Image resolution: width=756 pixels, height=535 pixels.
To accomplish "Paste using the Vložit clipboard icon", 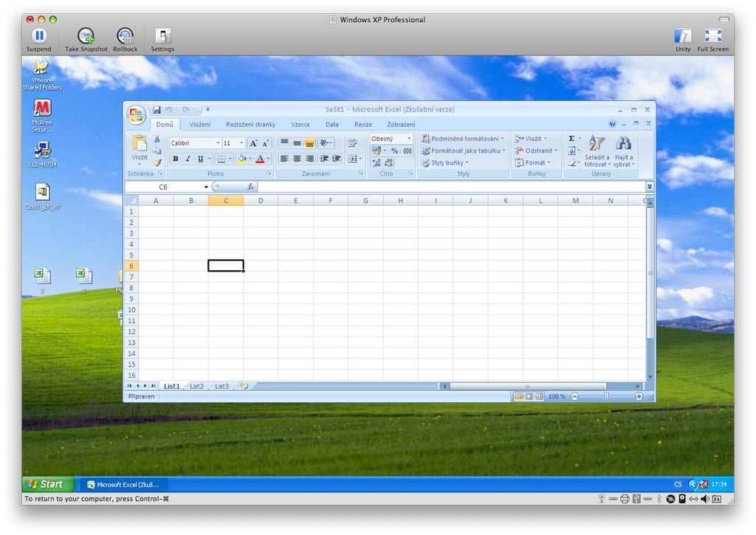I will click(x=140, y=144).
